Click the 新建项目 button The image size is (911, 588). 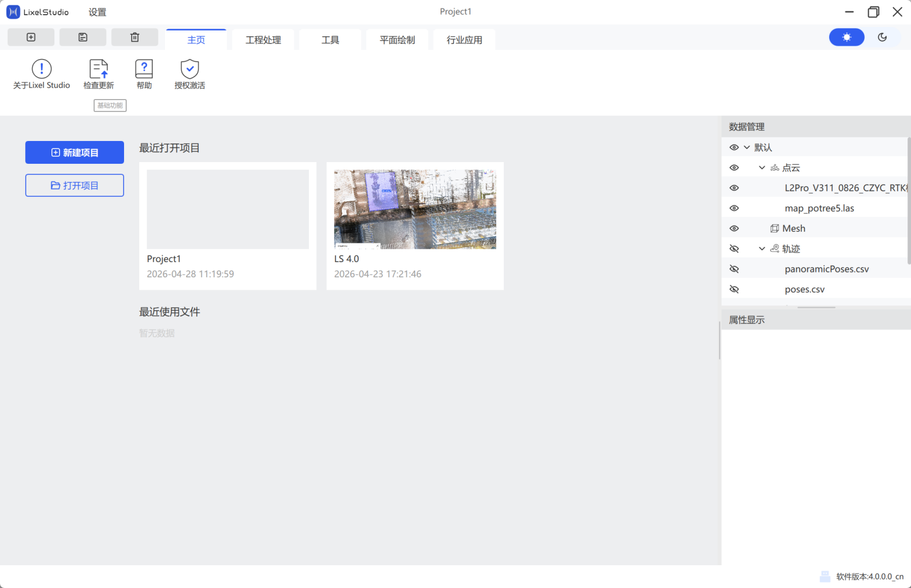coord(74,153)
